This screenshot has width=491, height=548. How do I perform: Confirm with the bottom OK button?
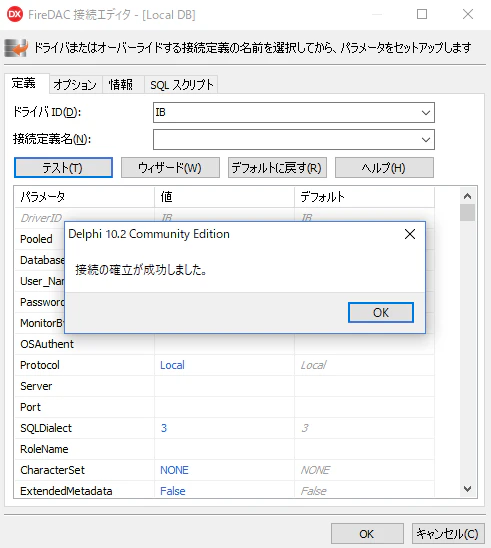(367, 534)
